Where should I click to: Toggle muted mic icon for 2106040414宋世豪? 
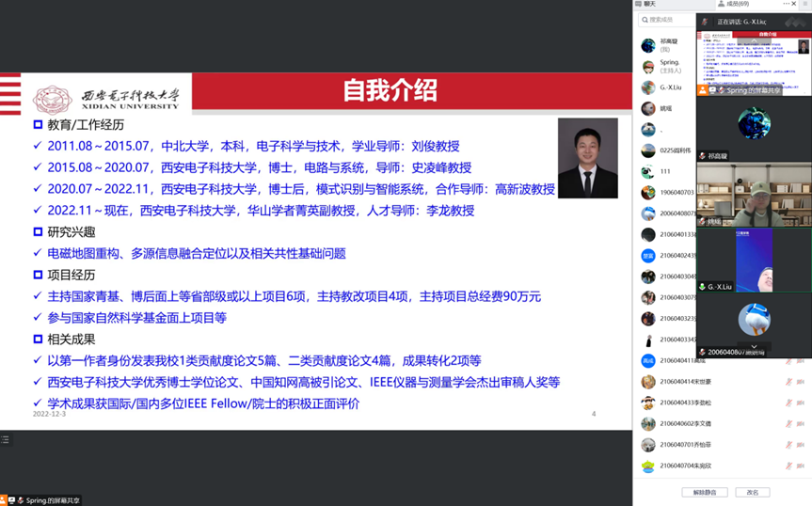pyautogui.click(x=789, y=382)
